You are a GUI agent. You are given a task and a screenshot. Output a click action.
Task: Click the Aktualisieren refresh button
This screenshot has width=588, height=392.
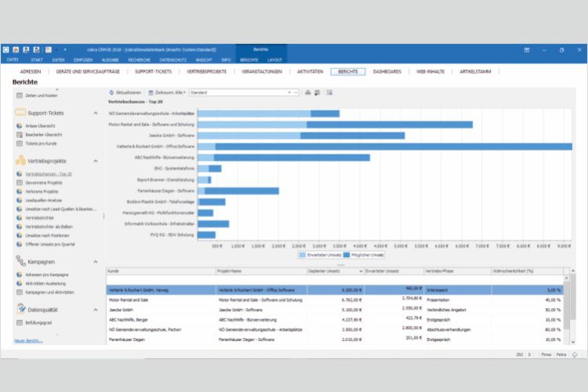point(125,93)
